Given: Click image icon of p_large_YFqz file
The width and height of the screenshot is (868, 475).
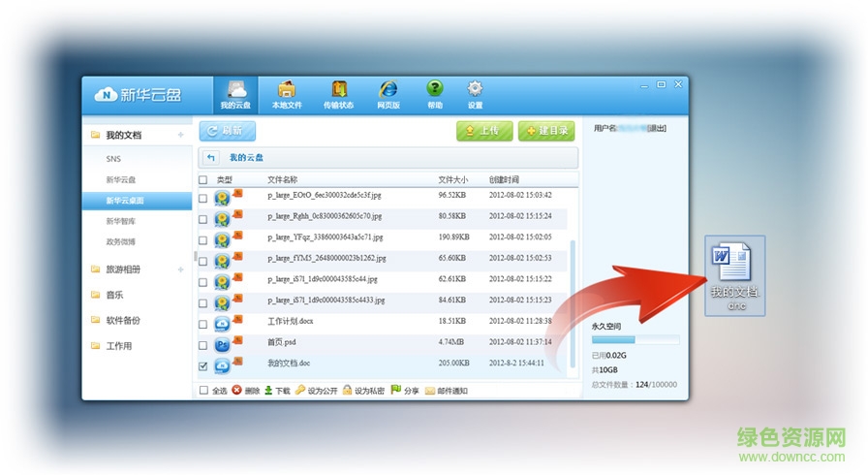Looking at the screenshot, I should (x=223, y=239).
